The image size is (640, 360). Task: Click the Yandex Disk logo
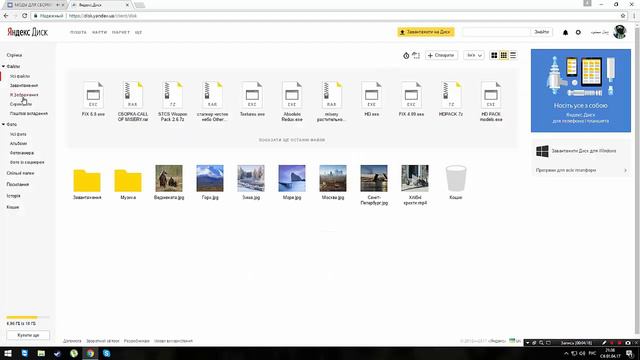tap(27, 32)
